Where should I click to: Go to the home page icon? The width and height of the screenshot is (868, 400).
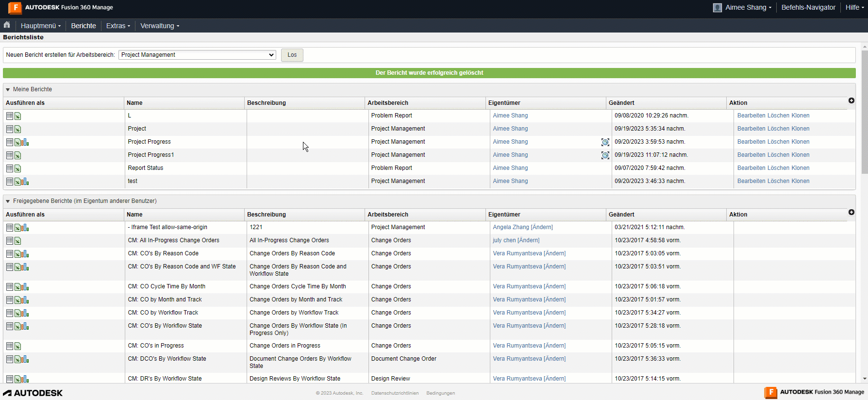click(7, 25)
